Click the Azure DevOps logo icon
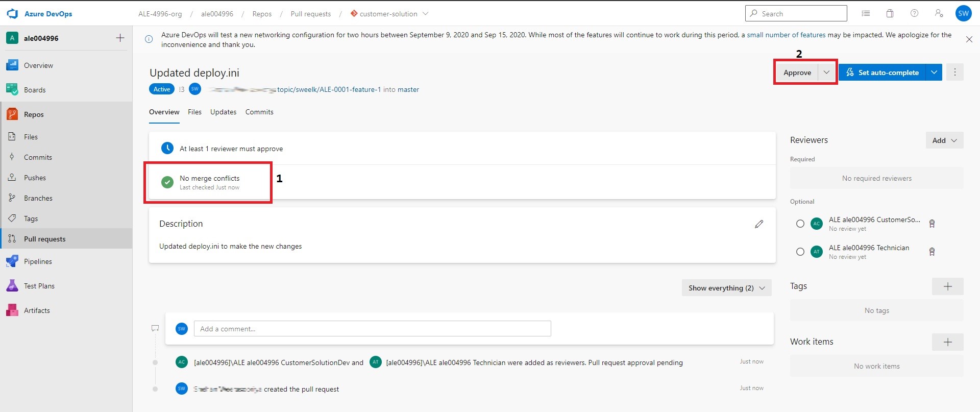The width and height of the screenshot is (980, 412). [x=12, y=14]
